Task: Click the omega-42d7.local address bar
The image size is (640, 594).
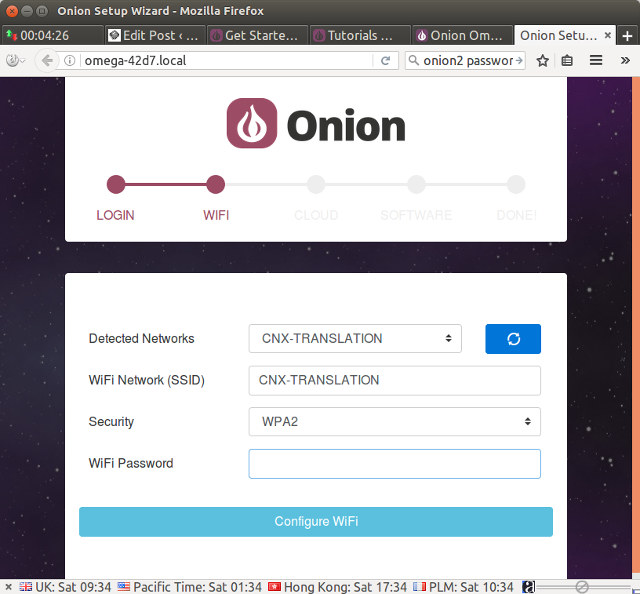Action: click(x=227, y=60)
